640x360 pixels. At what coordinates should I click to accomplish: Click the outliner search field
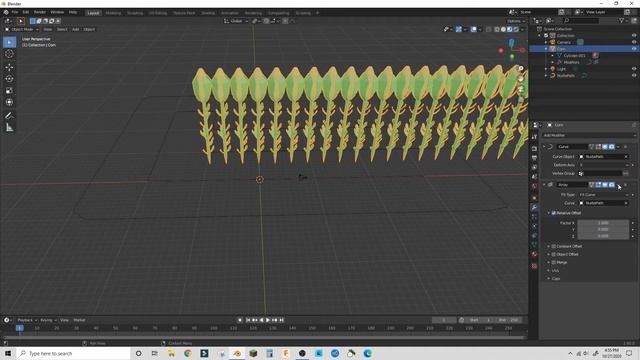582,20
